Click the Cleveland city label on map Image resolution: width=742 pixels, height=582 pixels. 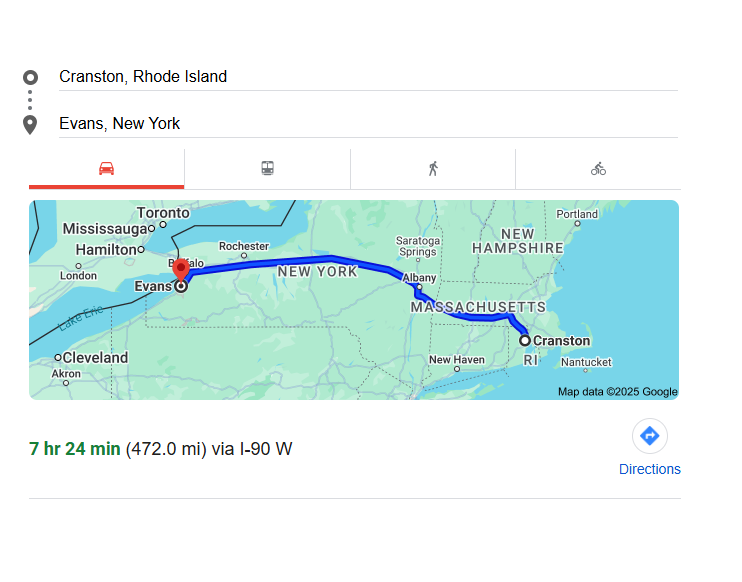tap(95, 357)
